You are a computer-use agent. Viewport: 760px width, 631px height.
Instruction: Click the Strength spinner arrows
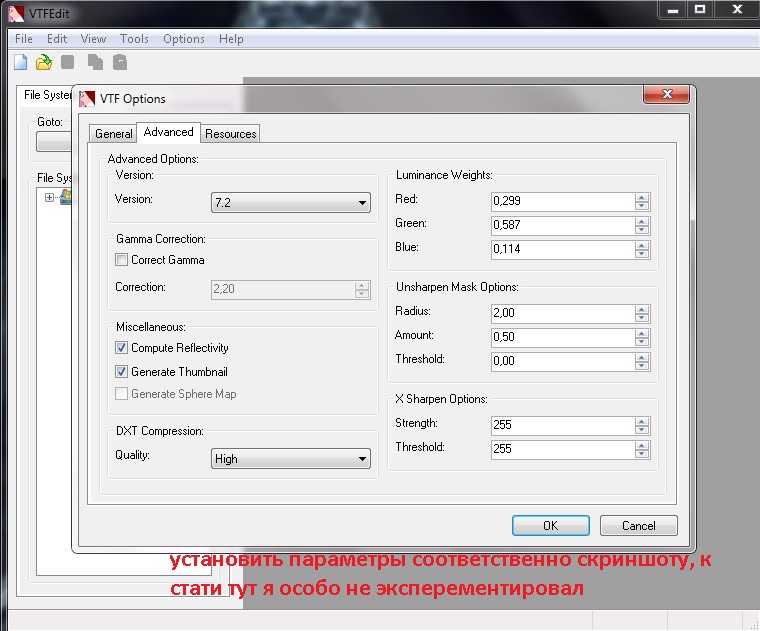click(x=642, y=425)
